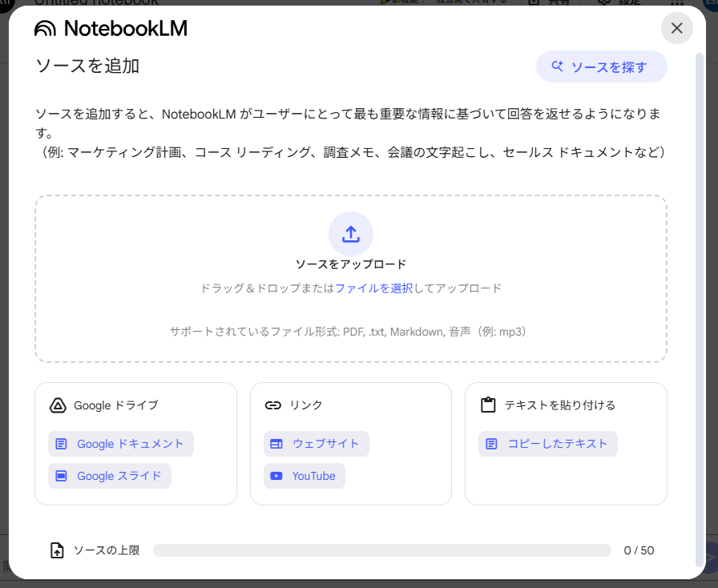718x588 pixels.
Task: Click the 0 / 50 source count
Action: pyautogui.click(x=639, y=550)
